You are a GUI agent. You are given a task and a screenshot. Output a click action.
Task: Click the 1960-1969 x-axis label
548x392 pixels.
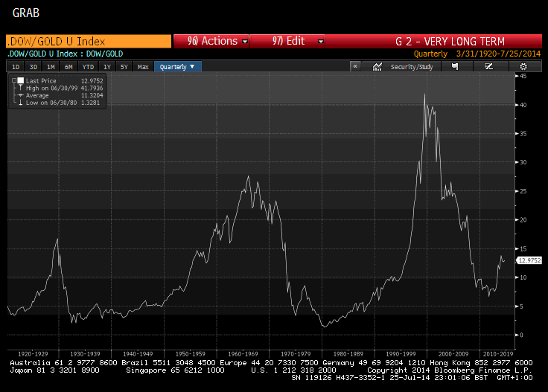point(243,353)
